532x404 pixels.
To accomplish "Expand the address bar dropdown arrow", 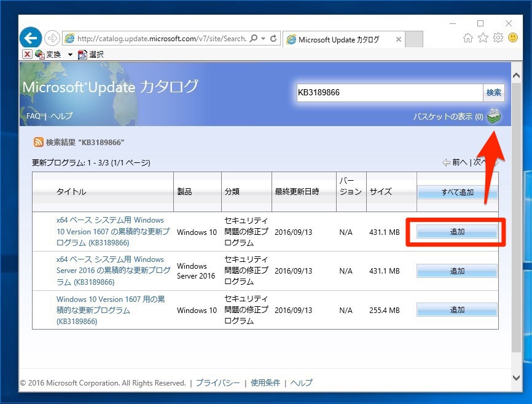I will coord(264,38).
